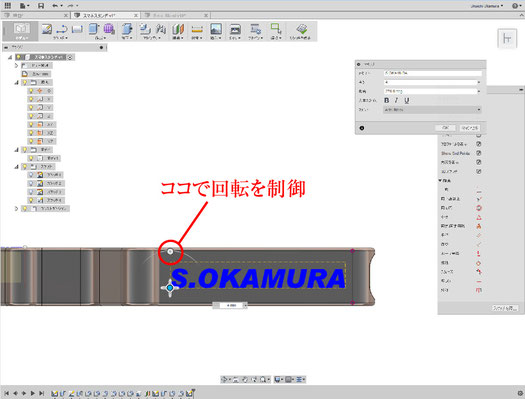Click the Select tool icon in toolbar
The width and height of the screenshot is (525, 399).
click(x=276, y=29)
